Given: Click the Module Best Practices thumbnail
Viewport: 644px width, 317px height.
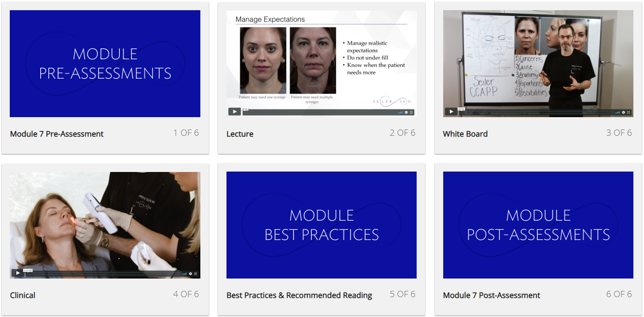Looking at the screenshot, I should pyautogui.click(x=322, y=225).
